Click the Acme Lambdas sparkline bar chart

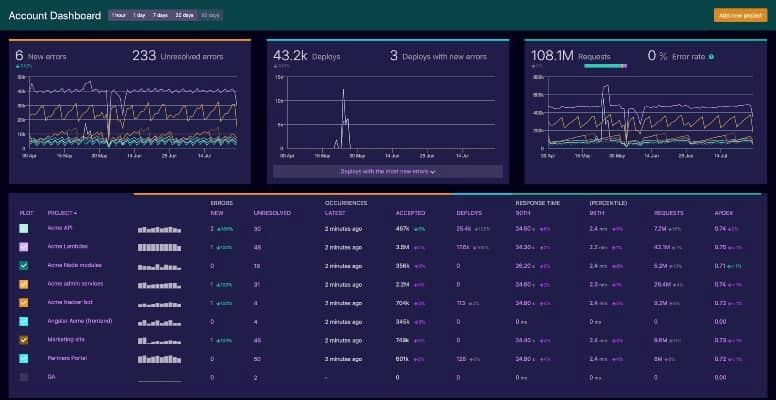click(x=159, y=247)
